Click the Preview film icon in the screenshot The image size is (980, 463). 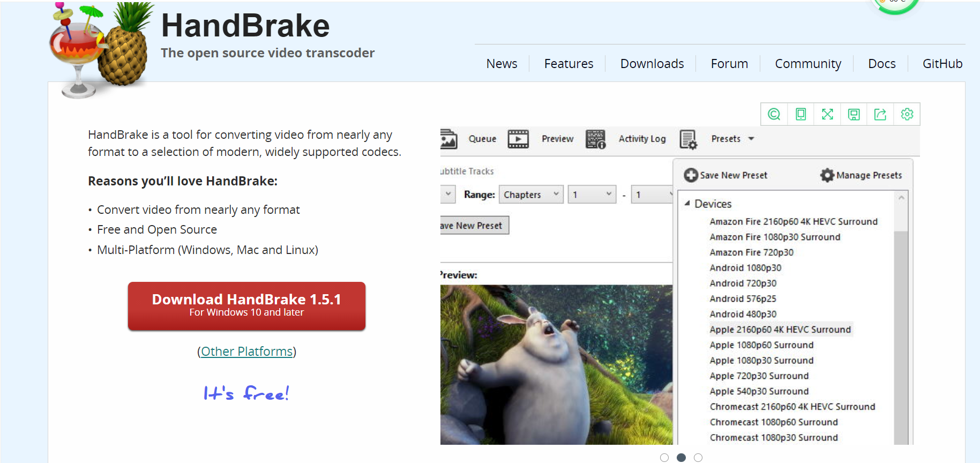518,139
